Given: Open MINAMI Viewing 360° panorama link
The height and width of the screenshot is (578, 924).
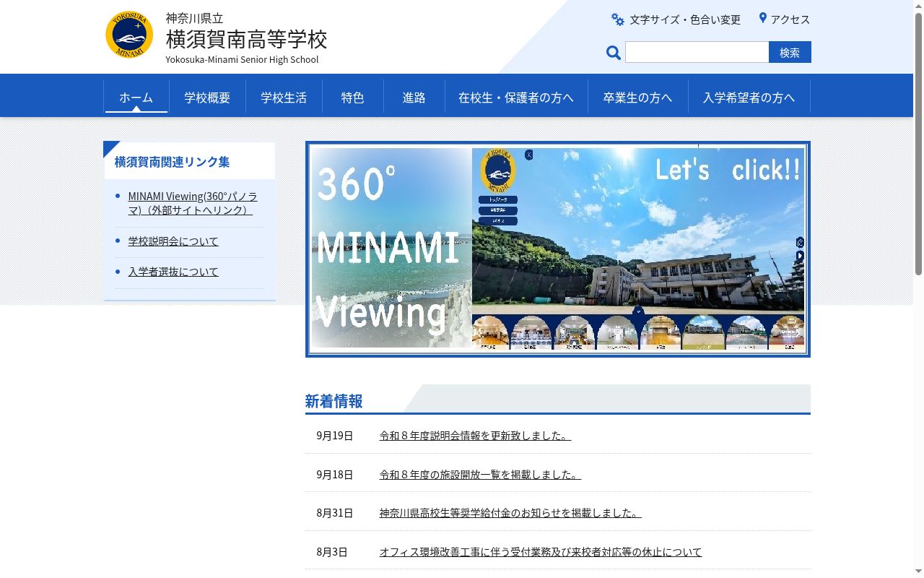Looking at the screenshot, I should pos(193,203).
